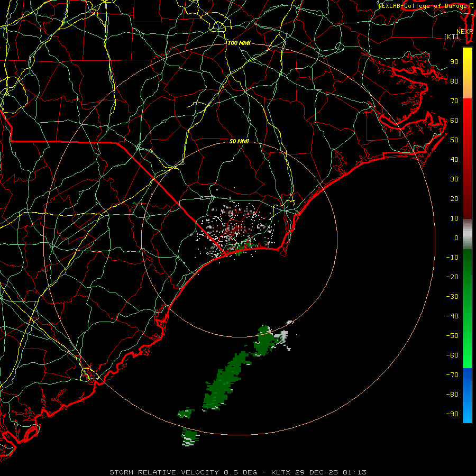
Task: Click the -20 value on velocity scale
Action: pos(452,277)
